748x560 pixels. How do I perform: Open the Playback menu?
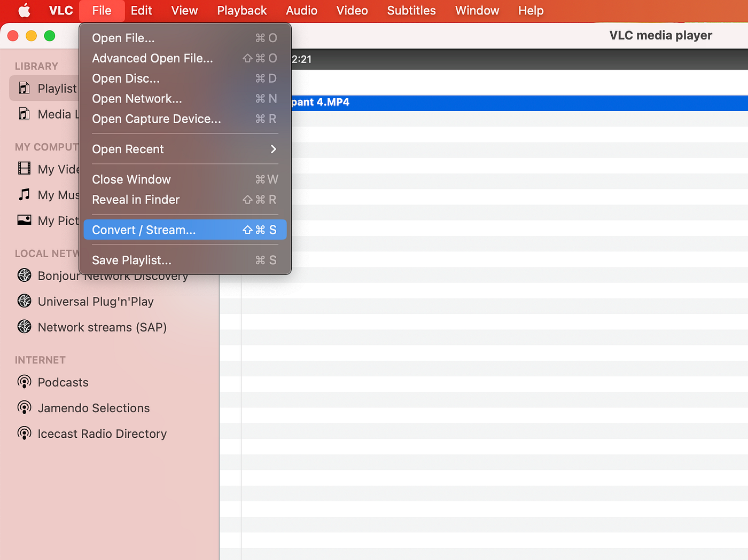(x=242, y=11)
